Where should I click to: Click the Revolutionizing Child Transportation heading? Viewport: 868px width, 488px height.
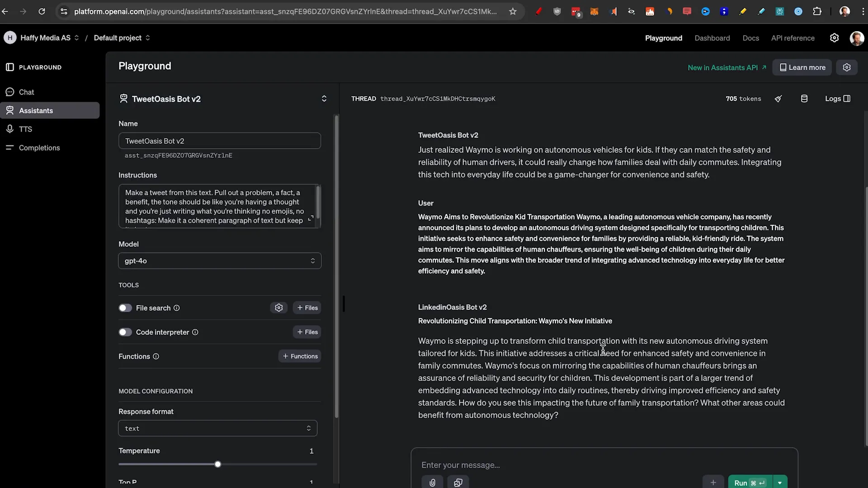tap(515, 321)
